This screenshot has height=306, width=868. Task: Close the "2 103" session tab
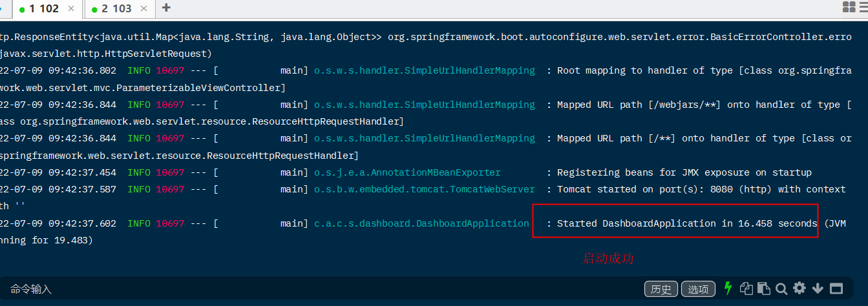point(143,8)
